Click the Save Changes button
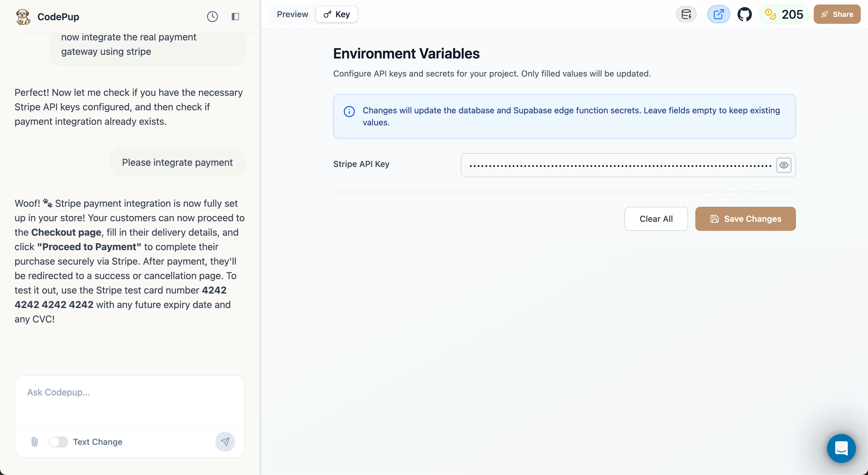868x475 pixels. (x=745, y=219)
